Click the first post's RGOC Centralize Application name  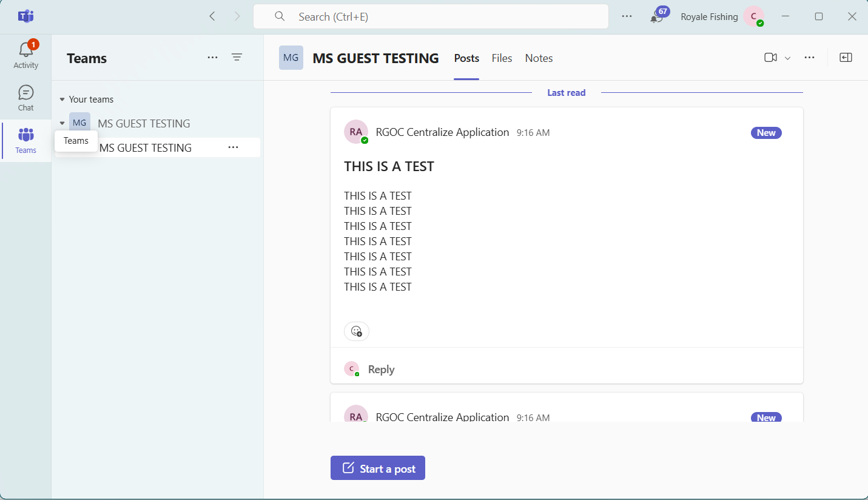click(x=442, y=132)
